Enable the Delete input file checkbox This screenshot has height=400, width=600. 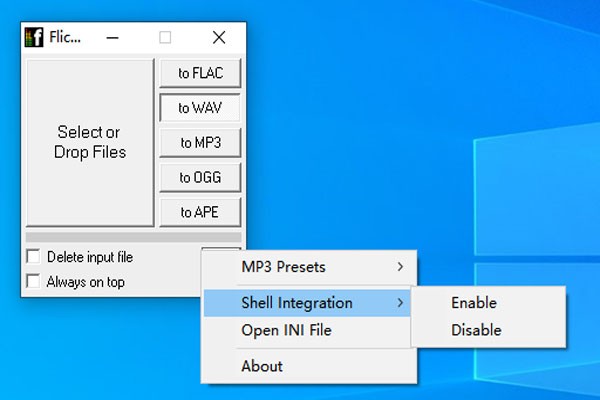tap(33, 256)
